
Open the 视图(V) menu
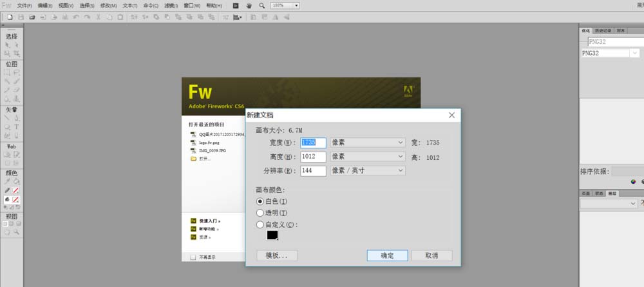coord(66,6)
